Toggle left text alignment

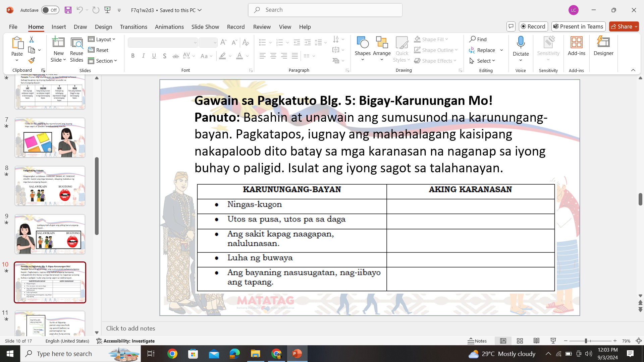[263, 56]
